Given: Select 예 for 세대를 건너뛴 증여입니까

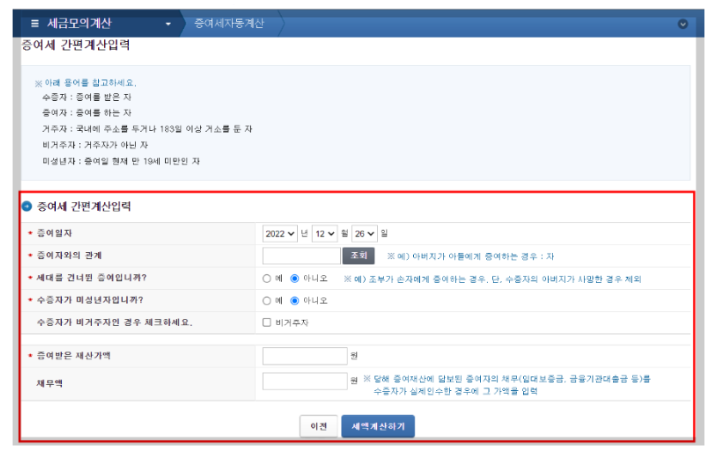Looking at the screenshot, I should click(267, 279).
